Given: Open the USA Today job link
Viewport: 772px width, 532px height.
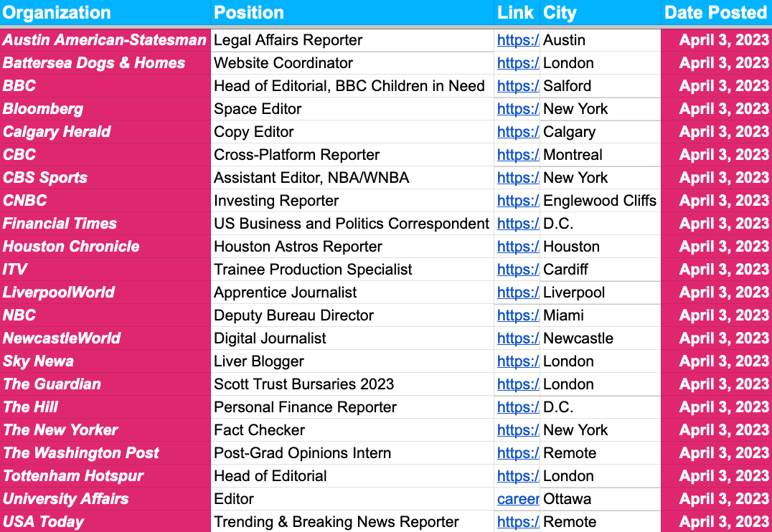Looking at the screenshot, I should point(517,522).
